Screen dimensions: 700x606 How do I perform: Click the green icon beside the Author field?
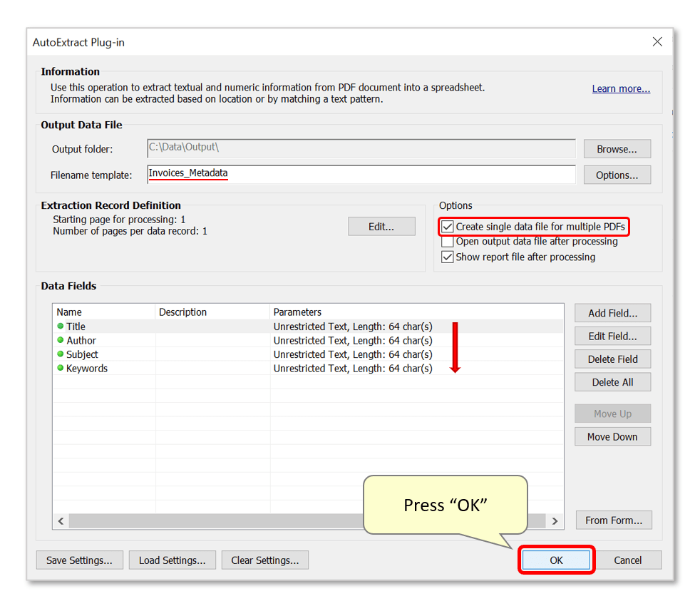pyautogui.click(x=61, y=340)
